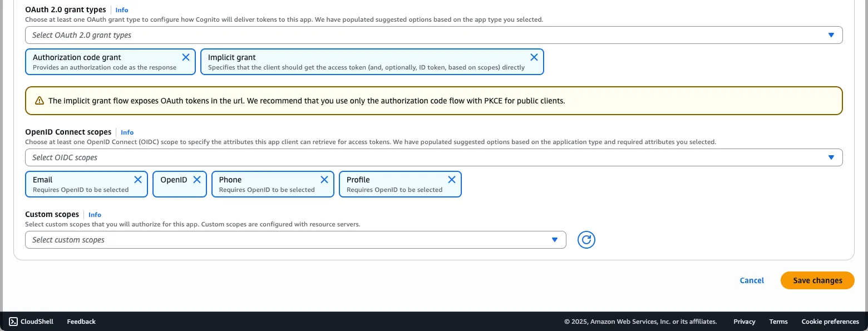
Task: Open CloudShell from the footer
Action: point(31,322)
